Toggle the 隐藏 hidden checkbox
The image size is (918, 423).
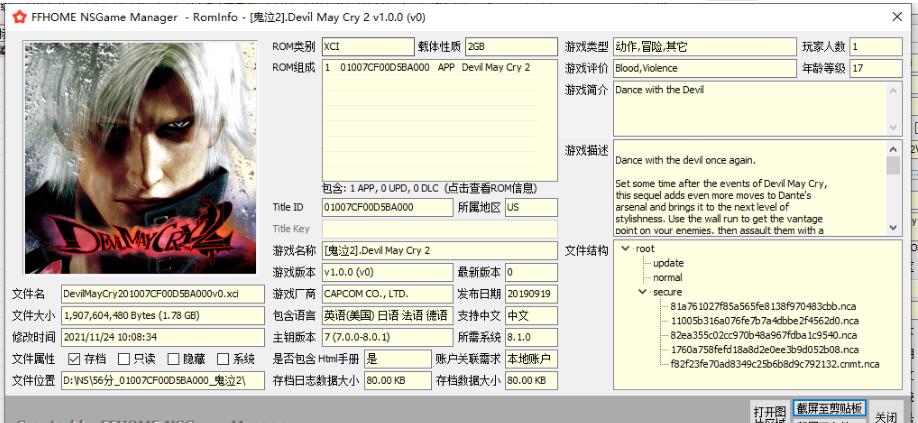pyautogui.click(x=173, y=359)
